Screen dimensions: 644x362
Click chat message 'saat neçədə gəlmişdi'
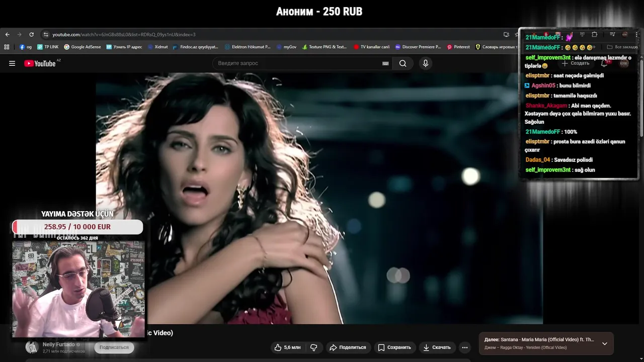click(x=579, y=75)
